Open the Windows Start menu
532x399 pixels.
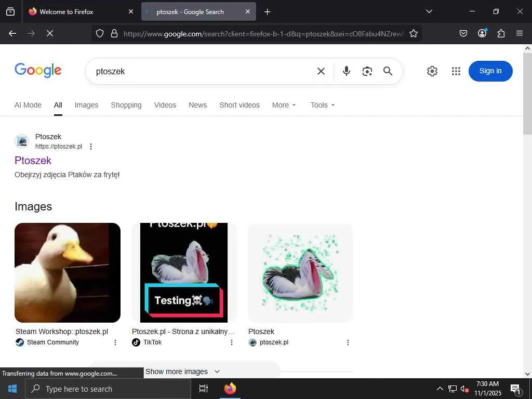12,389
